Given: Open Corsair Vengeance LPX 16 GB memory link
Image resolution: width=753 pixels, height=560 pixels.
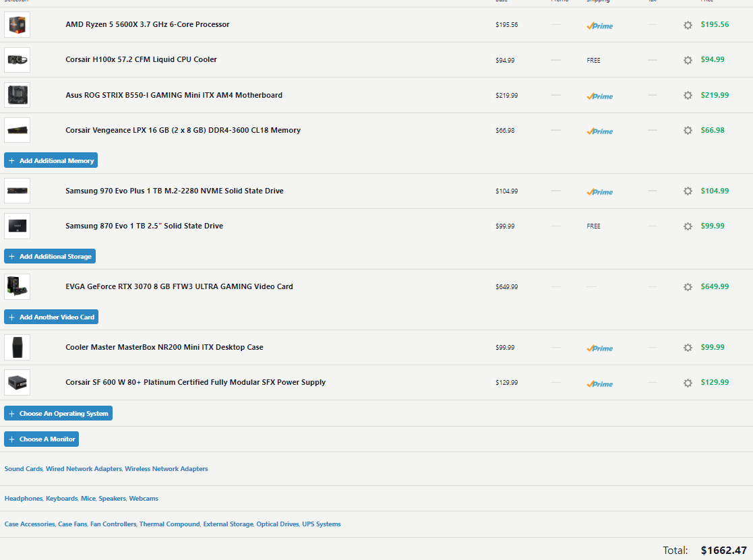Looking at the screenshot, I should (183, 130).
